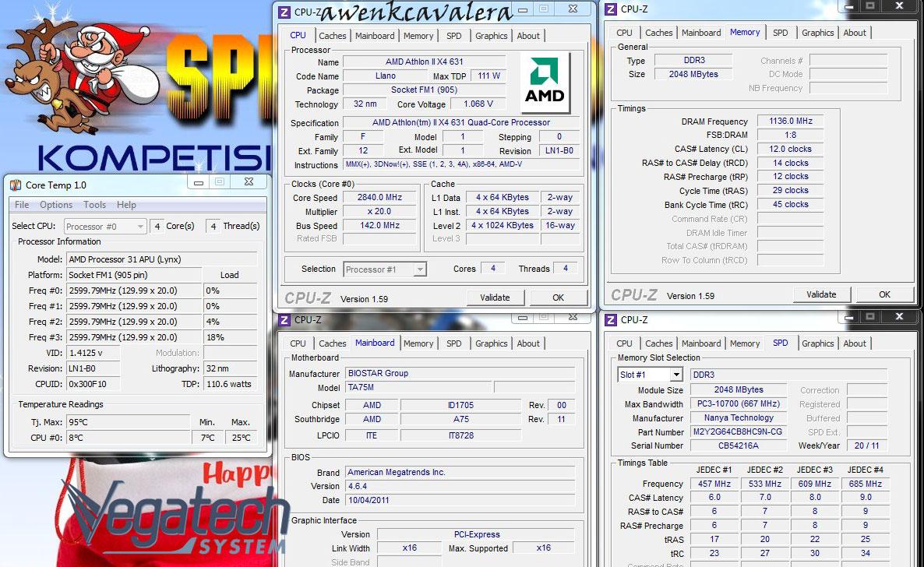Image resolution: width=924 pixels, height=567 pixels.
Task: Click the Validate button in the CPU tab window
Action: pyautogui.click(x=495, y=298)
